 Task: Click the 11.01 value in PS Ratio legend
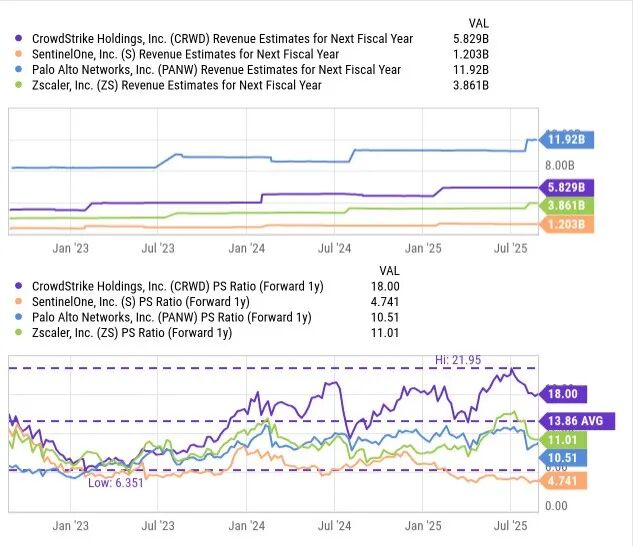coord(385,333)
